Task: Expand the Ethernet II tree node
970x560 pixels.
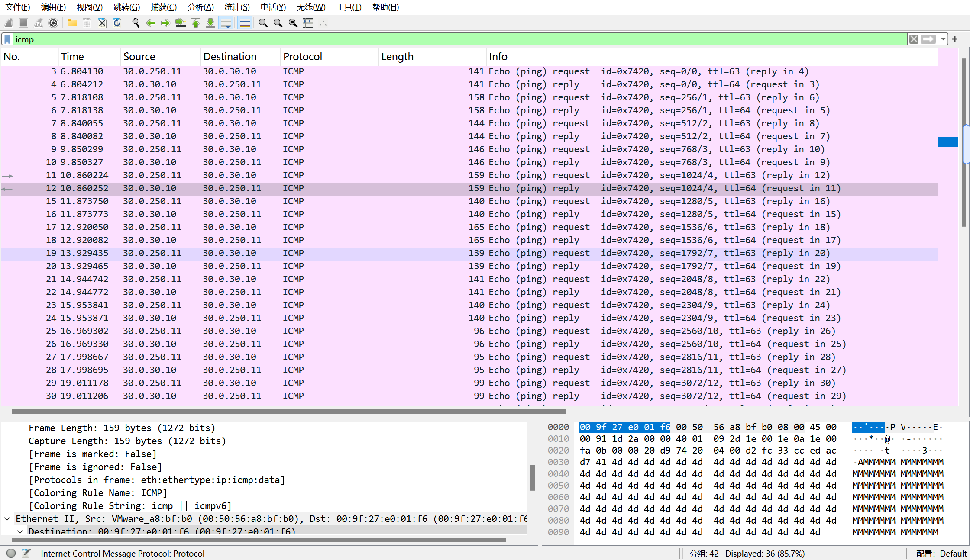Action: click(7, 518)
